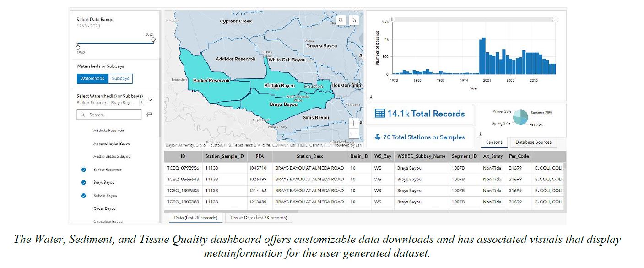
Task: Select the Subbays button
Action: (120, 78)
